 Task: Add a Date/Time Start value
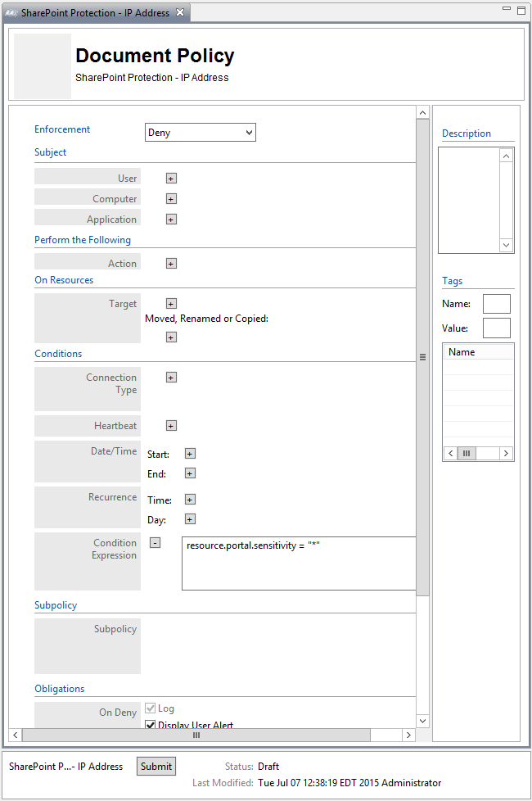(x=190, y=454)
